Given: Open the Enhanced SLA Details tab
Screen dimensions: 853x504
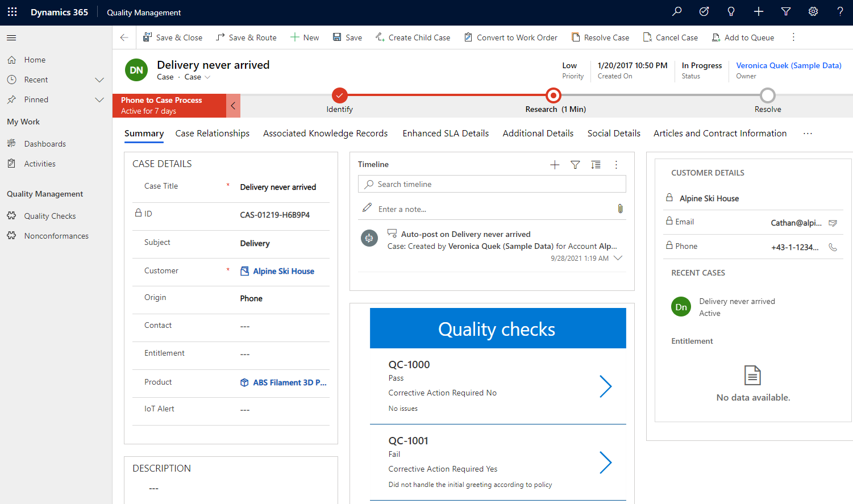Looking at the screenshot, I should (x=446, y=134).
